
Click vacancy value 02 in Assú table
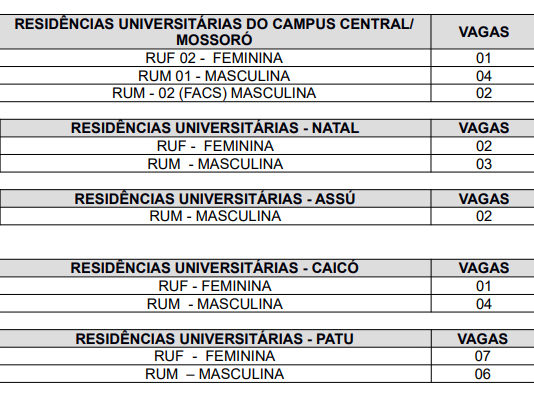pyautogui.click(x=484, y=216)
